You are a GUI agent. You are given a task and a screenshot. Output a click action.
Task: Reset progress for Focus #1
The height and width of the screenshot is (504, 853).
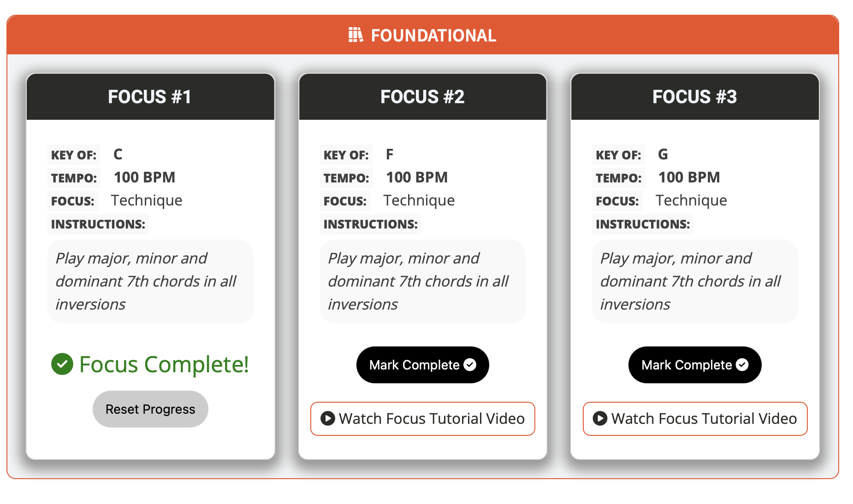(x=150, y=409)
